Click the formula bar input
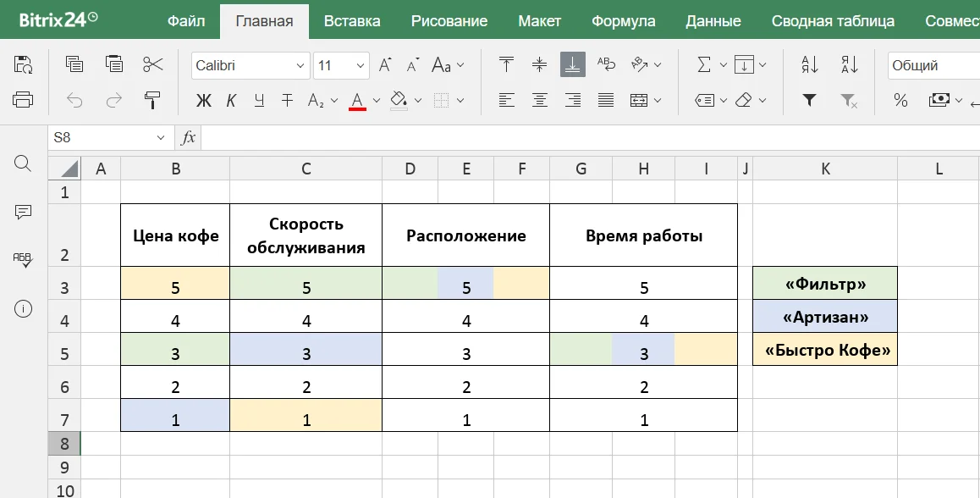 (591, 138)
